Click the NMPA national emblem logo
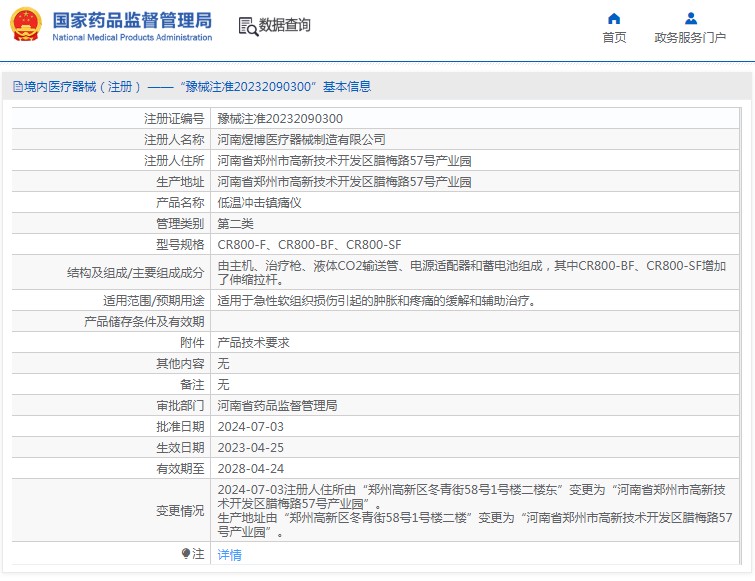 point(25,25)
